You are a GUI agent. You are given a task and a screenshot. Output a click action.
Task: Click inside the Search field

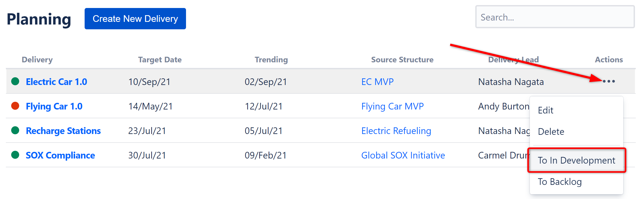(555, 17)
